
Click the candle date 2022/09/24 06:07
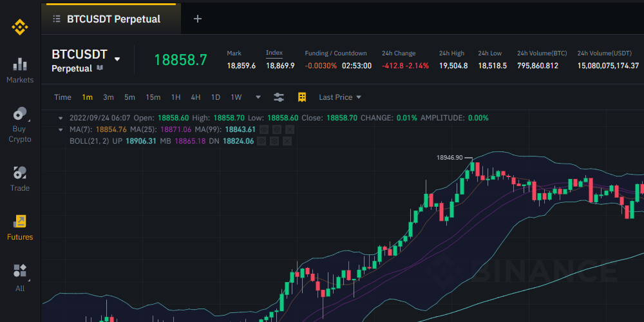(x=100, y=118)
